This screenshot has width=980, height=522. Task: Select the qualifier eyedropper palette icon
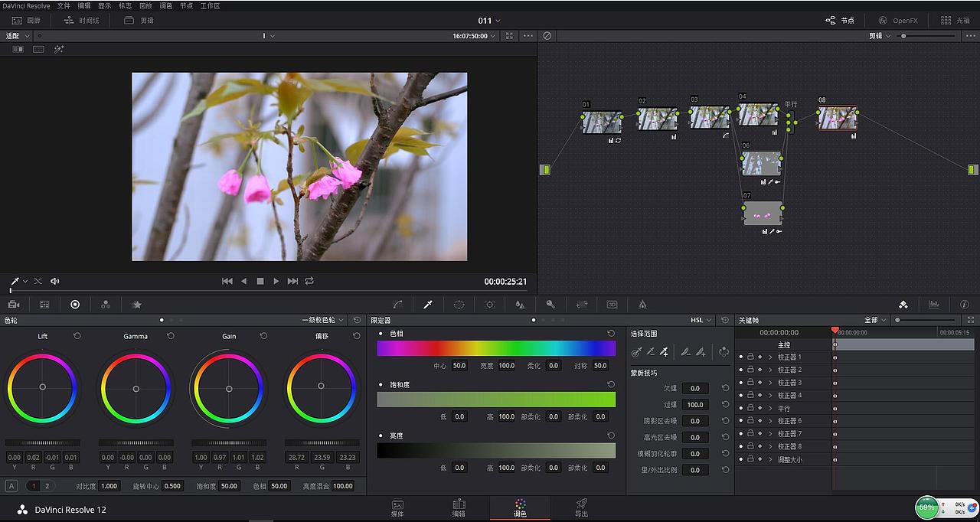[427, 304]
